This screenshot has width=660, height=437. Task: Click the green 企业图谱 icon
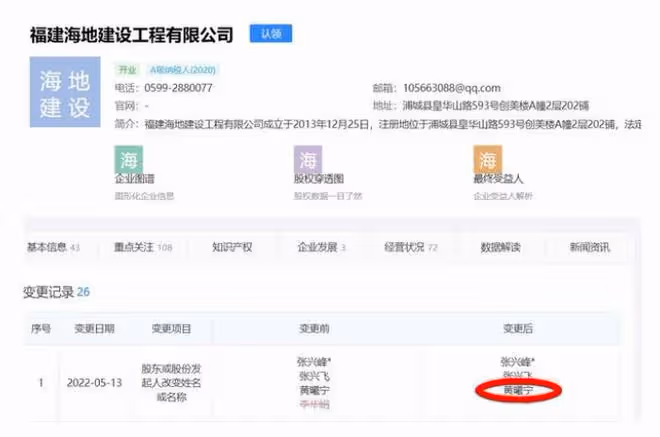point(128,160)
